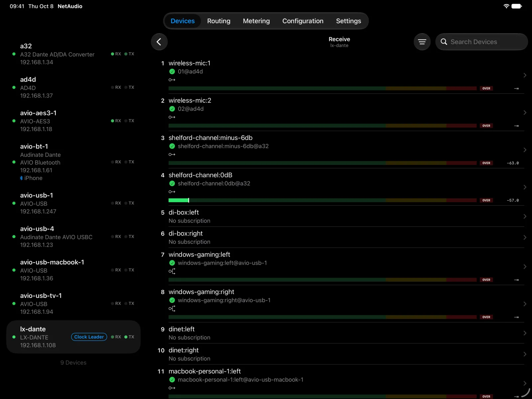Click wireless-mic:1 level meter bar

click(x=323, y=88)
